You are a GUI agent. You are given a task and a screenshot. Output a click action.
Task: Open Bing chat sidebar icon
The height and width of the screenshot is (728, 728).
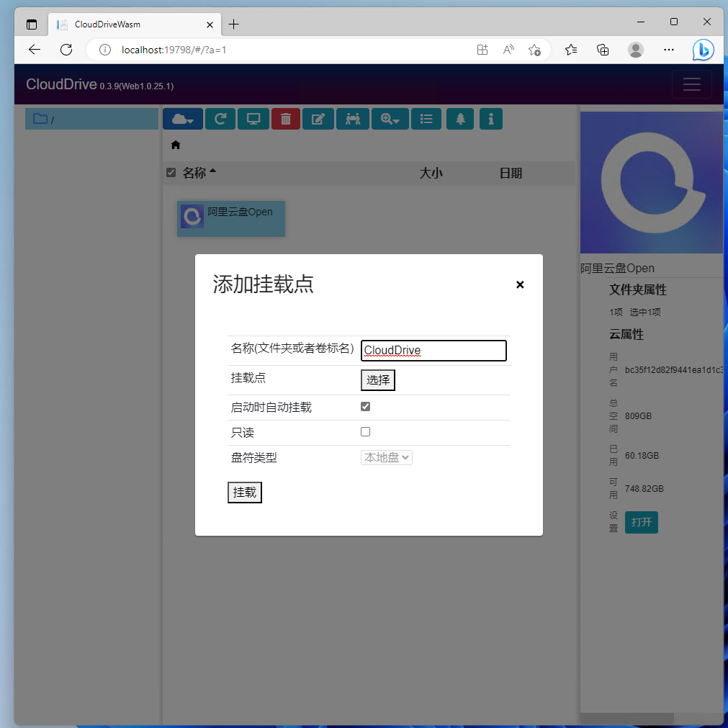point(703,50)
